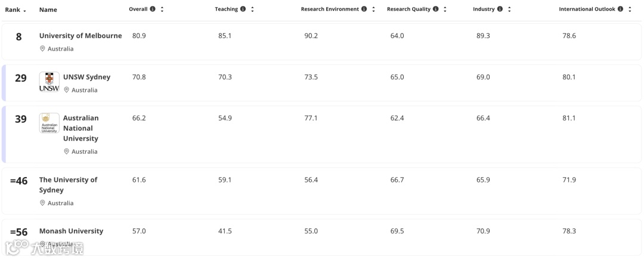Click the UNSW Sydney logo
This screenshot has height=260, width=644.
pos(49,82)
